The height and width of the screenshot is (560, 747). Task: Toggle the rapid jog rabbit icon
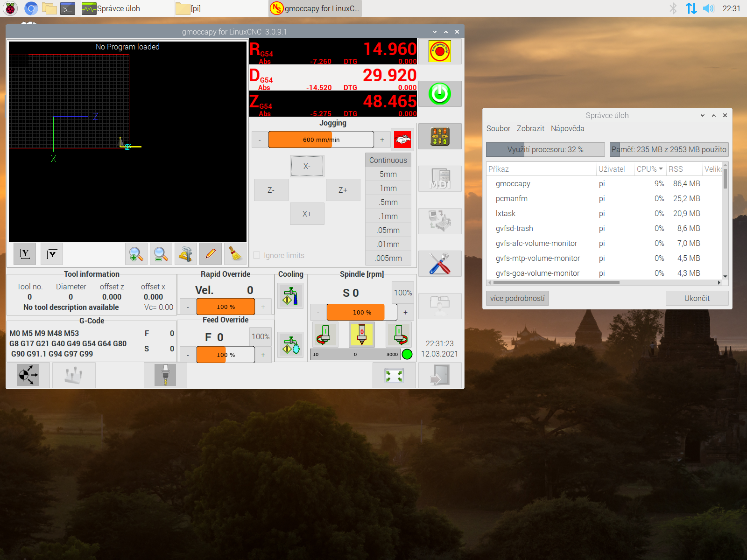click(402, 140)
